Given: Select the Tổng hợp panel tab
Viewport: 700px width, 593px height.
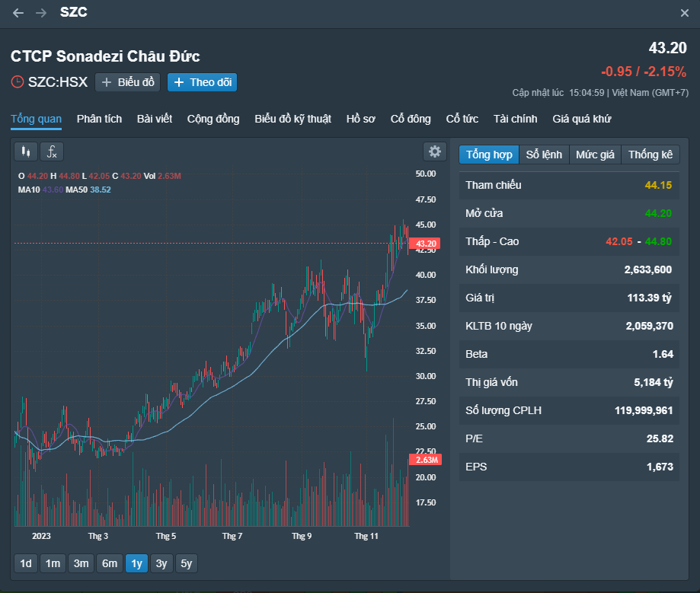Looking at the screenshot, I should click(x=489, y=155).
